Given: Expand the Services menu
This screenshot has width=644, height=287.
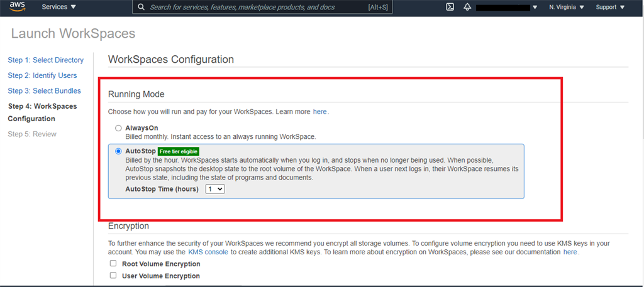Looking at the screenshot, I should [x=58, y=8].
